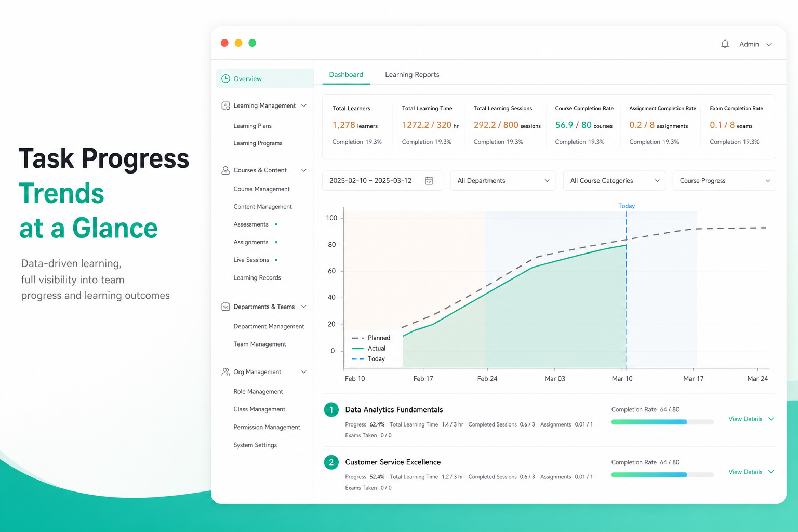Click the date range 2025-02-10 field
This screenshot has width=798, height=532.
tap(382, 181)
